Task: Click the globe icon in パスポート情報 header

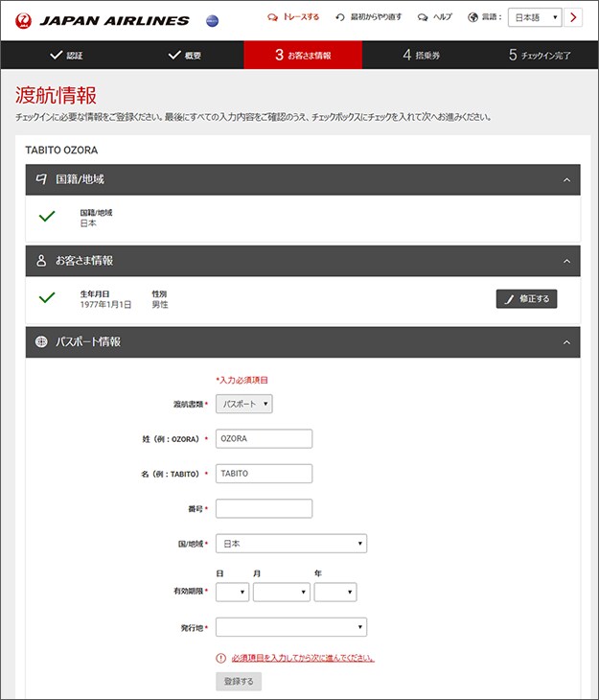Action: tap(41, 342)
